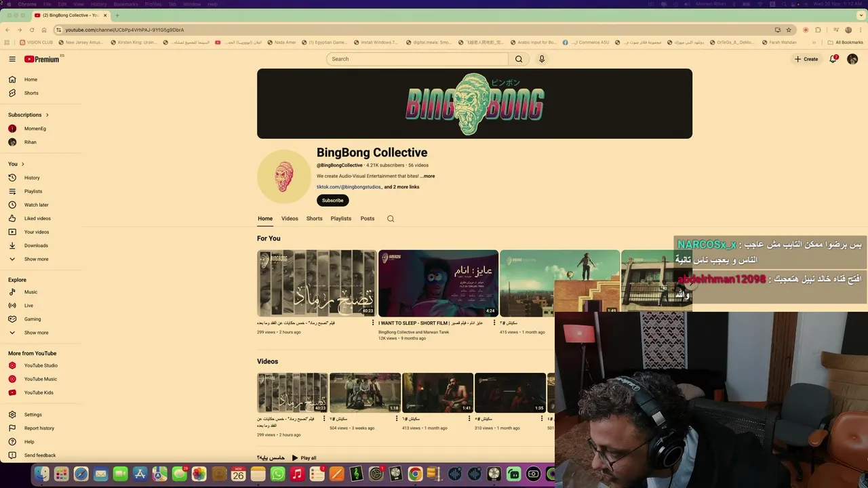Open the account avatar menu

[852, 59]
